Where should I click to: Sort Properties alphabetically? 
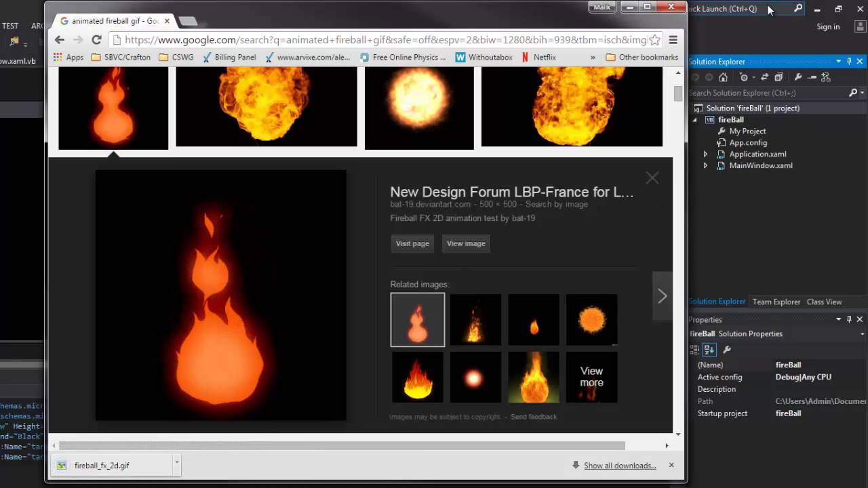tap(709, 350)
